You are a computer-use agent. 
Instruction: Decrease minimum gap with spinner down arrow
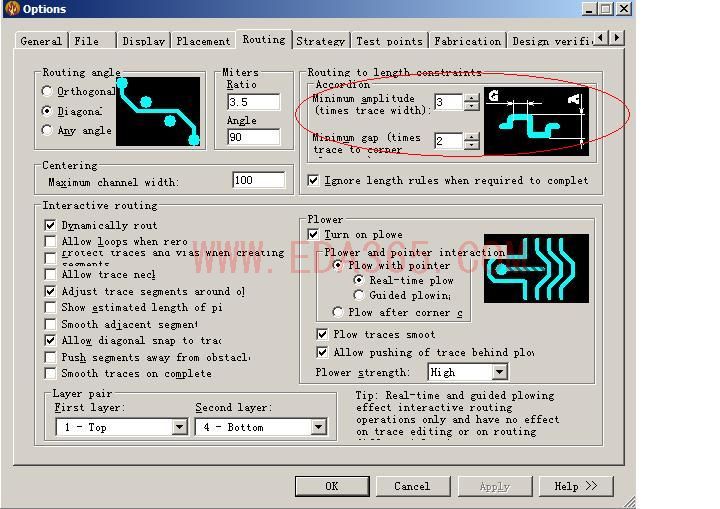coord(472,146)
